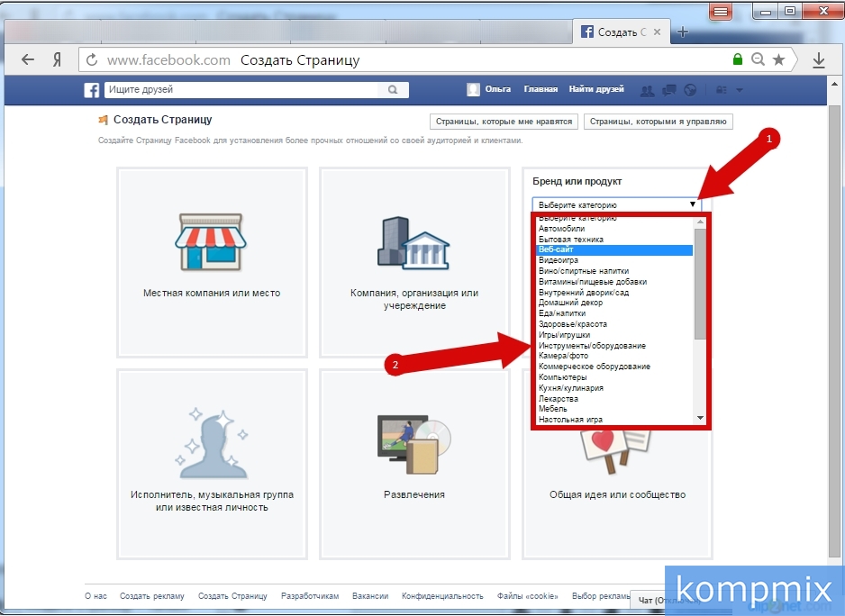Open the 'Выберите категорию' dropdown

click(x=616, y=204)
